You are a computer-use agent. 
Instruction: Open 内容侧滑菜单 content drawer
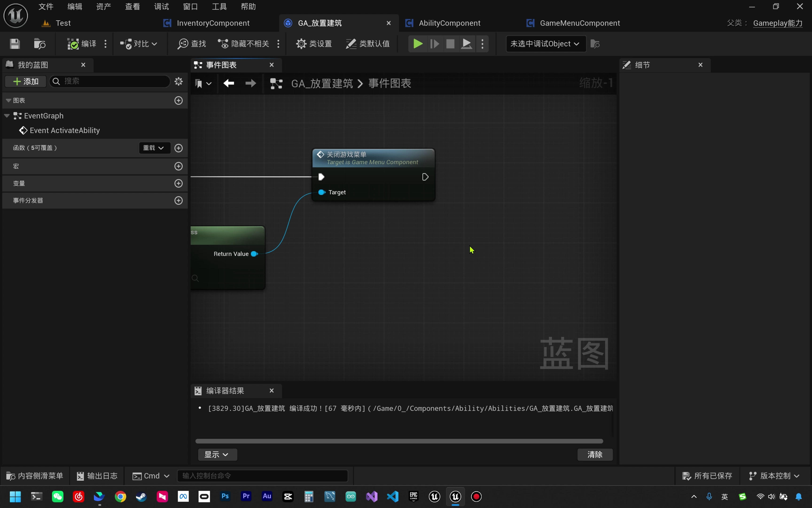tap(35, 476)
